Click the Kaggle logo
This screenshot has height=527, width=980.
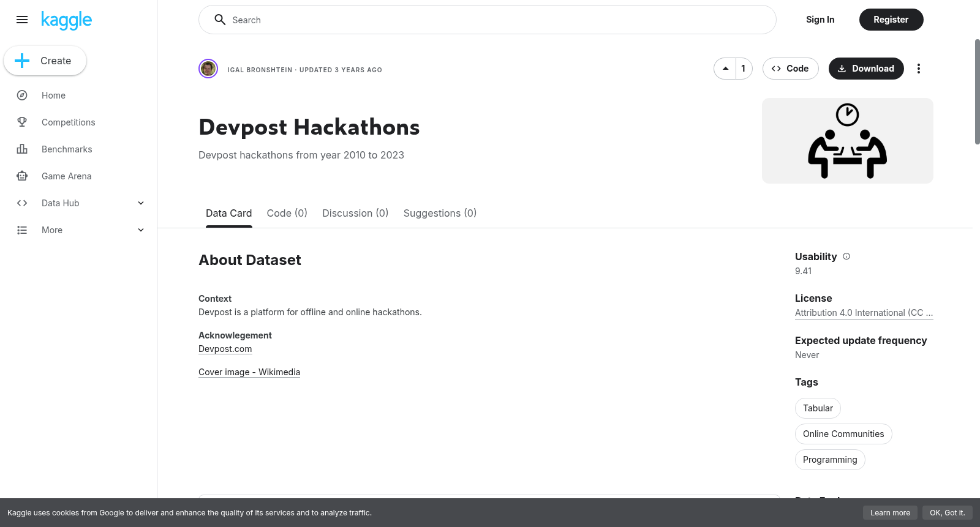pos(66,20)
